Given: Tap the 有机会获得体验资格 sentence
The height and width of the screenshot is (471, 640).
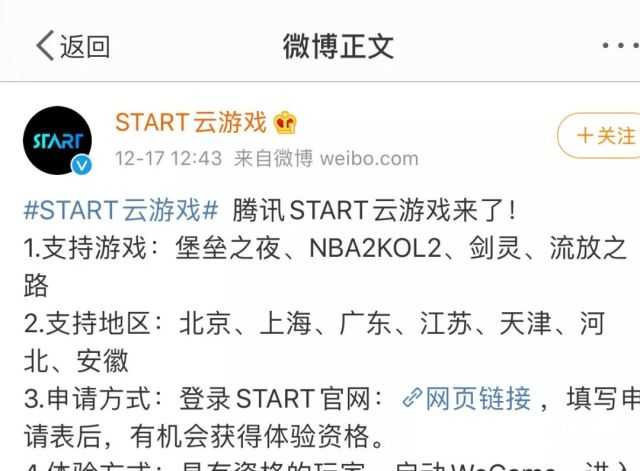Looking at the screenshot, I should click(x=249, y=436).
